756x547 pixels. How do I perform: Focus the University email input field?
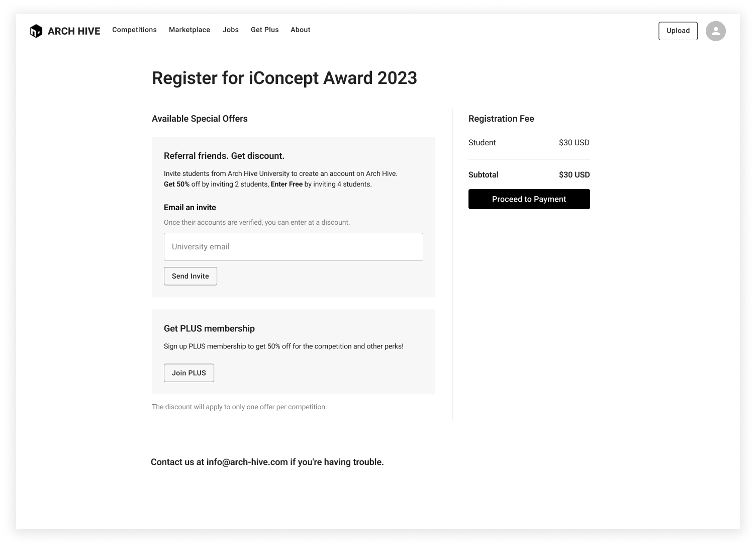point(294,247)
